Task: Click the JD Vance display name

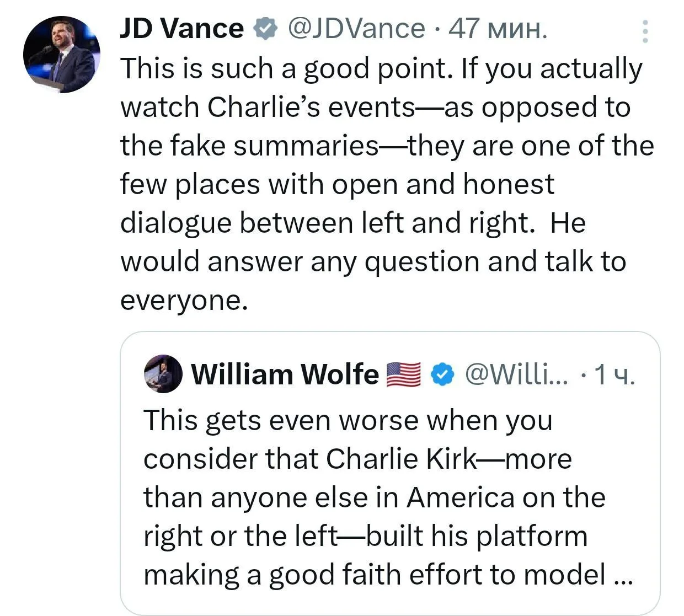Action: (181, 29)
